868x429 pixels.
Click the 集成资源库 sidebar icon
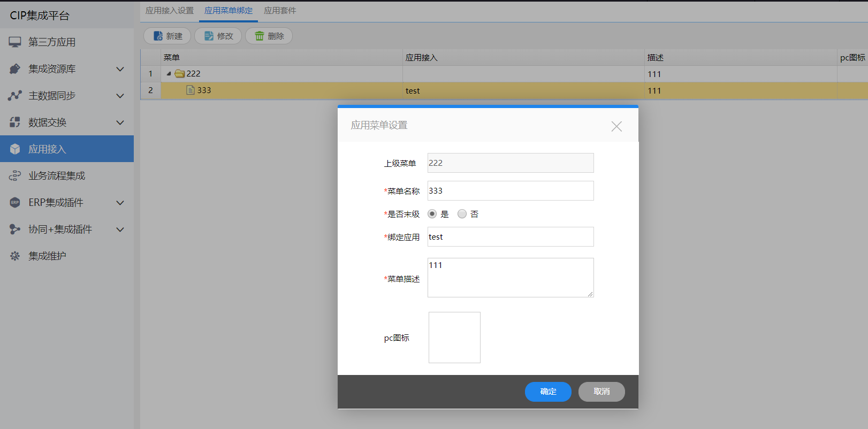click(x=15, y=69)
